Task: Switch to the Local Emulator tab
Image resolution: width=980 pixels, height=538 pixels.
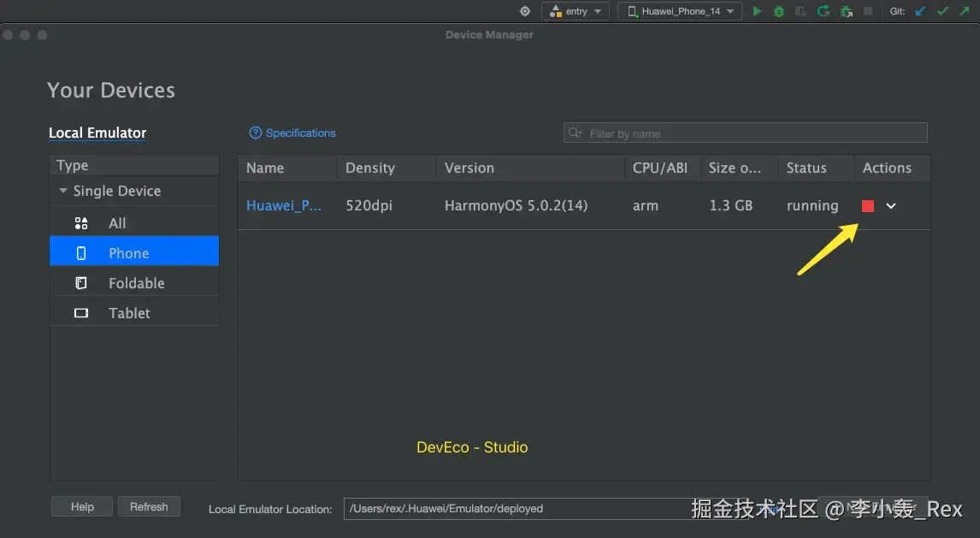Action: pyautogui.click(x=97, y=133)
